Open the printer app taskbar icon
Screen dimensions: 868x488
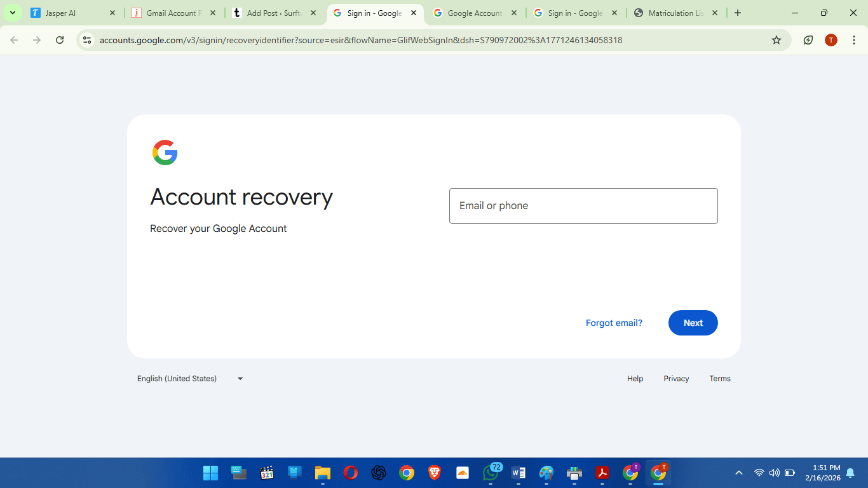(574, 473)
